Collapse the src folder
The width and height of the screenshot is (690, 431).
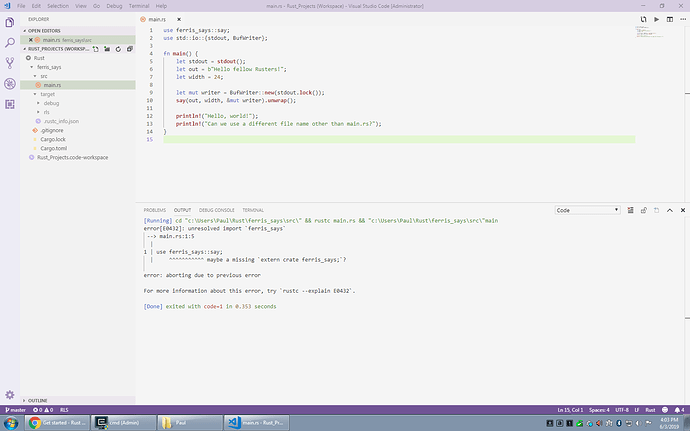pyautogui.click(x=35, y=76)
